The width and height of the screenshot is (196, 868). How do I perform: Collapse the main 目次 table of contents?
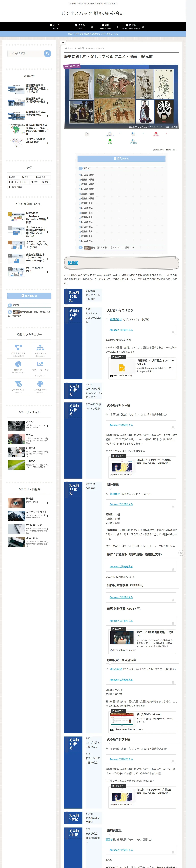click(x=121, y=158)
